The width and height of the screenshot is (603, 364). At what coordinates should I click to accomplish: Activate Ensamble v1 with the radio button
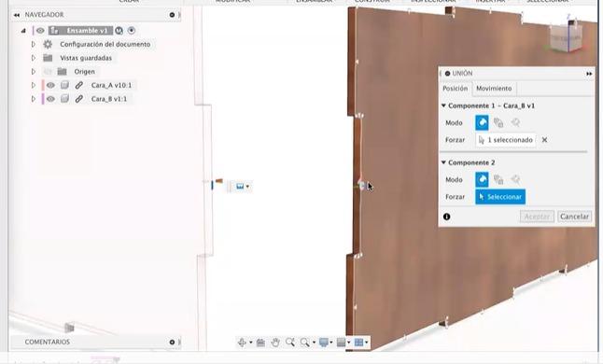[132, 31]
